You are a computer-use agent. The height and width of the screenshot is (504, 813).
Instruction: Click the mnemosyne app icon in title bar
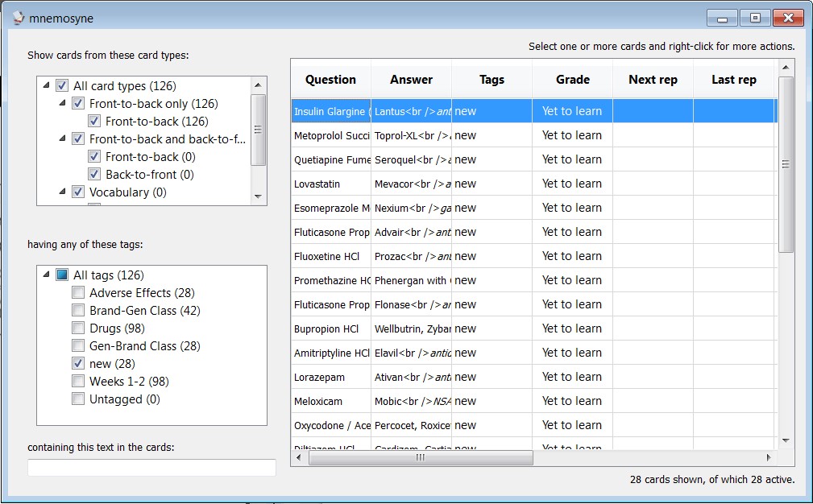(x=18, y=18)
